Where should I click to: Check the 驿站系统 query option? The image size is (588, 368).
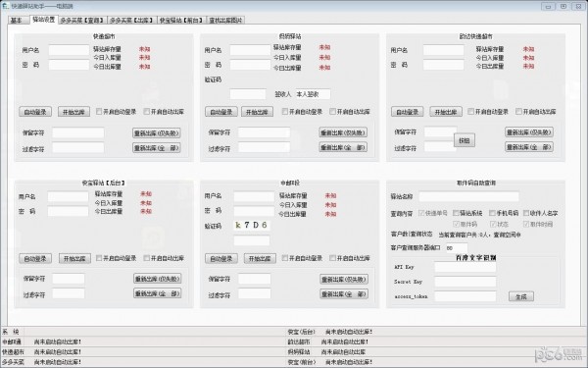(467, 213)
